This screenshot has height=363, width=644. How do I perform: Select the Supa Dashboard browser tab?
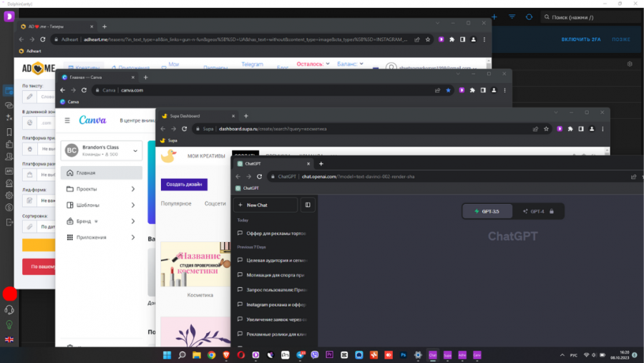coord(199,116)
